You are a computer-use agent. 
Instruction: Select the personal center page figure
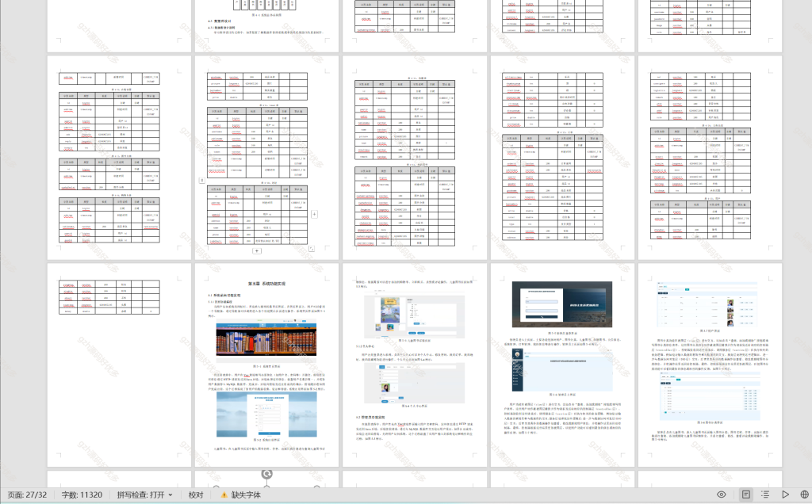414,384
